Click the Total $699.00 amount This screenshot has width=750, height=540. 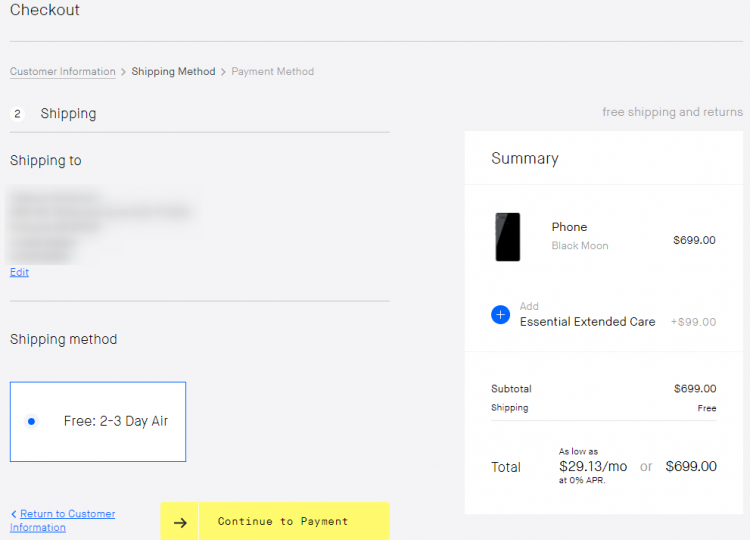click(691, 466)
